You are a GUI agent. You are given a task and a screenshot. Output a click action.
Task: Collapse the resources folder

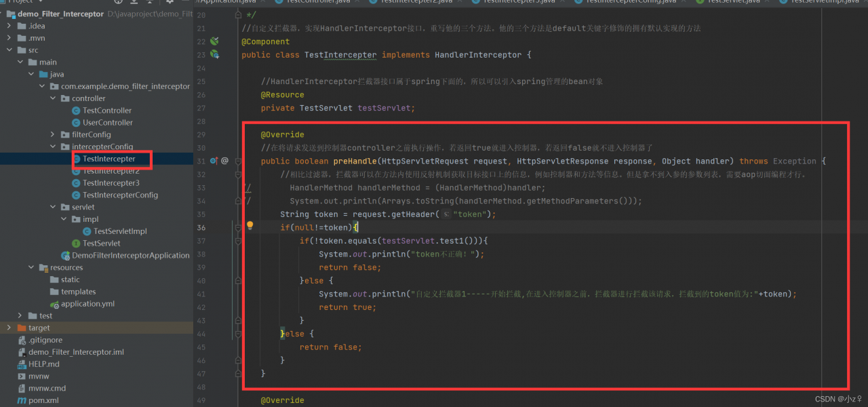pyautogui.click(x=32, y=268)
